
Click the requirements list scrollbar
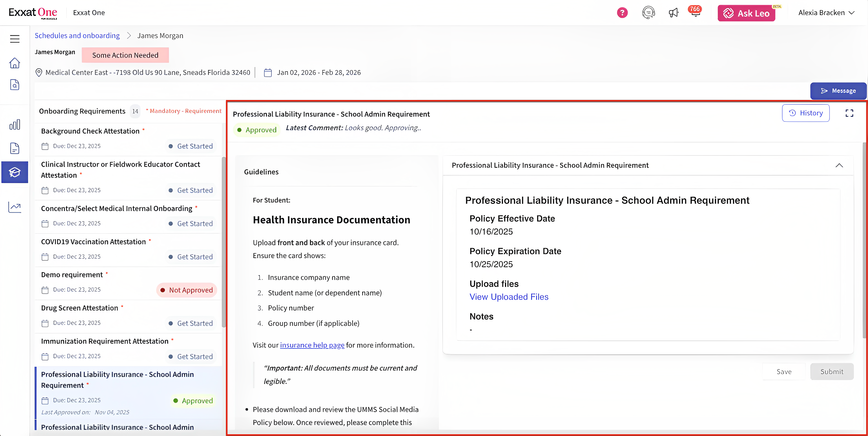point(223,241)
